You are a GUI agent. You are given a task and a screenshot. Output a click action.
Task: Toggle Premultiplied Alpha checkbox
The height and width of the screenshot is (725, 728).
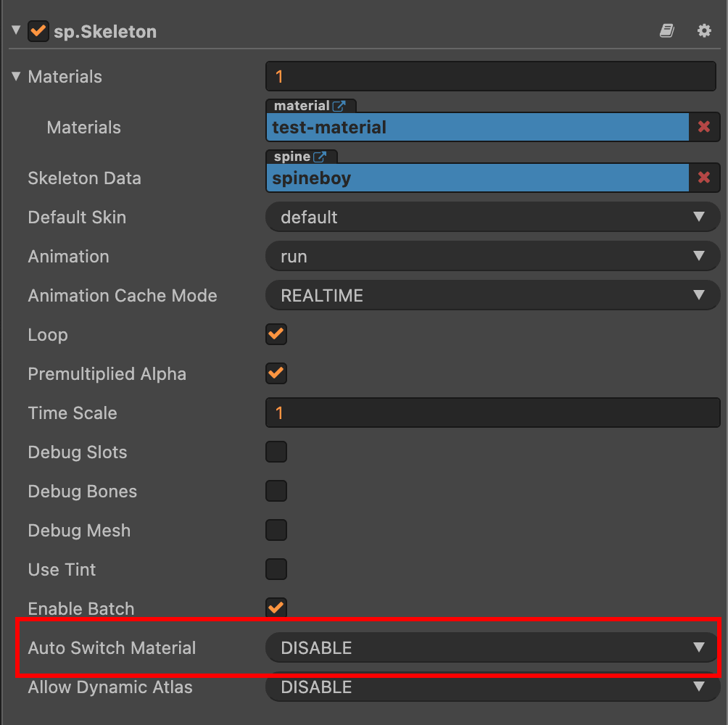coord(276,373)
